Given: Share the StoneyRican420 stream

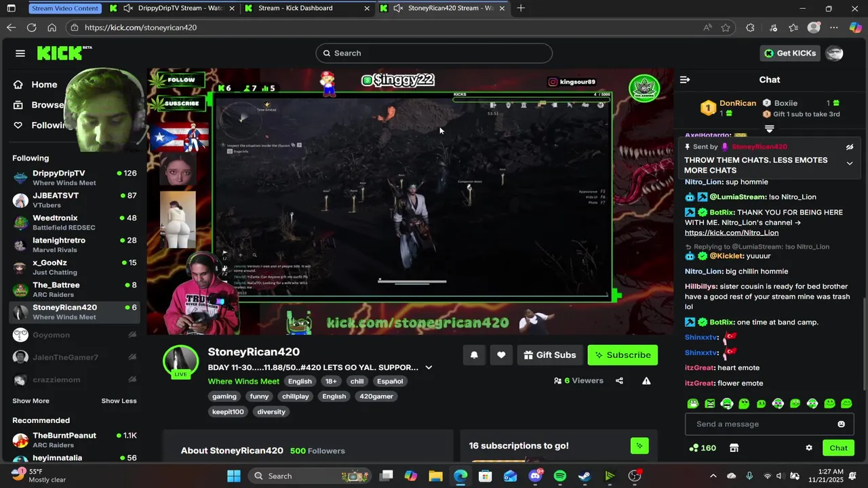Looking at the screenshot, I should (619, 381).
